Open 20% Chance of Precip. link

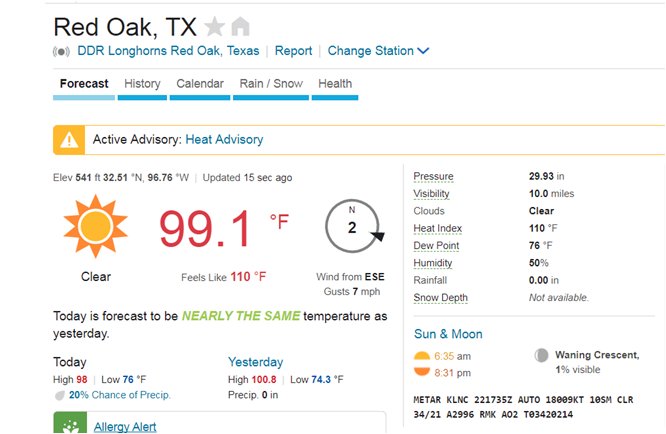[x=119, y=395]
